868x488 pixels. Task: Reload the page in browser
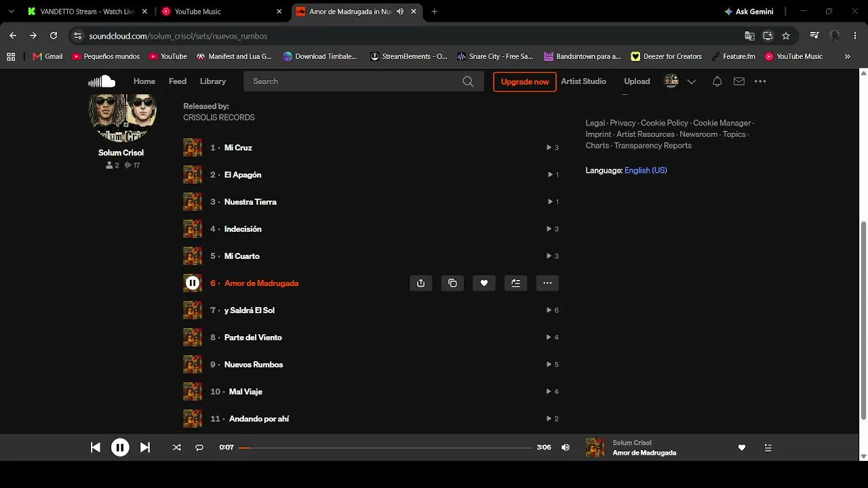(x=54, y=36)
